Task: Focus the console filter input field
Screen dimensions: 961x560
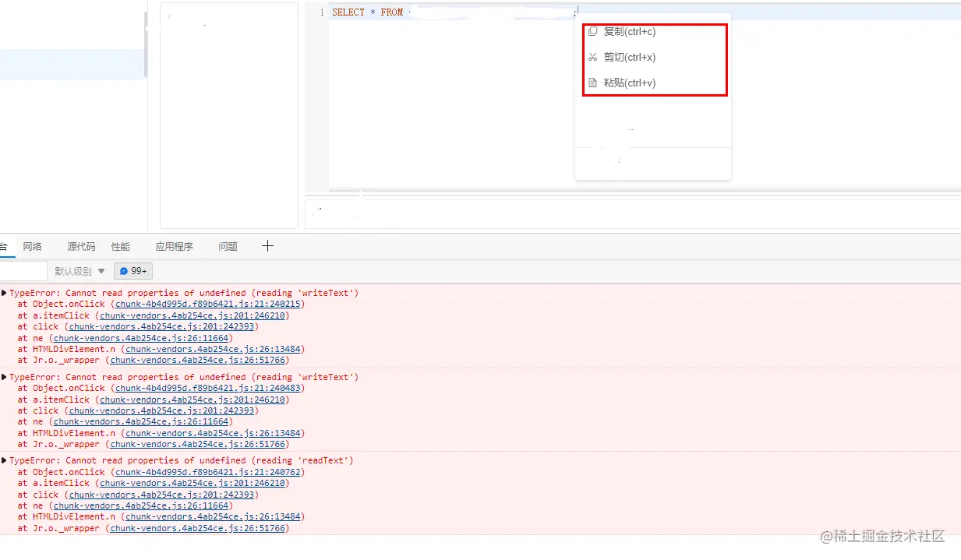Action: coord(23,271)
